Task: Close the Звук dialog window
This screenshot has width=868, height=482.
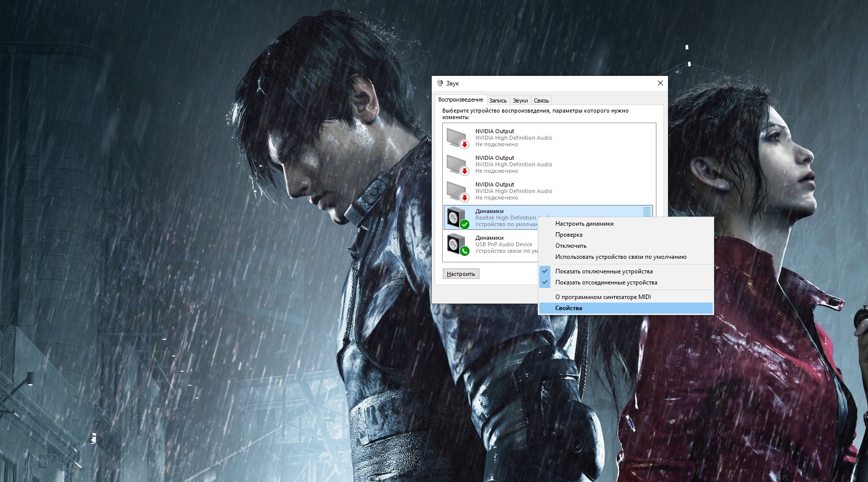Action: tap(660, 83)
